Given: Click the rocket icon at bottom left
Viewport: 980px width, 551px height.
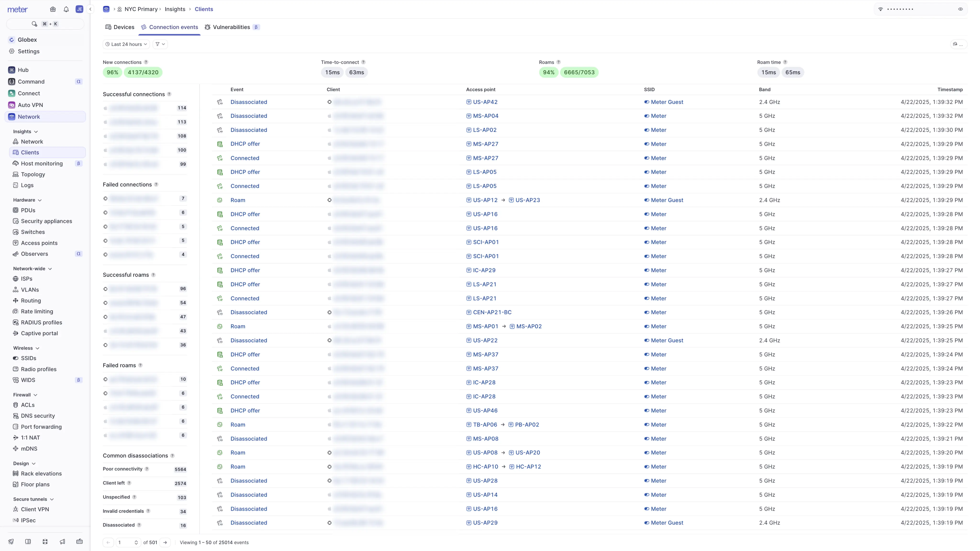Looking at the screenshot, I should tap(11, 541).
